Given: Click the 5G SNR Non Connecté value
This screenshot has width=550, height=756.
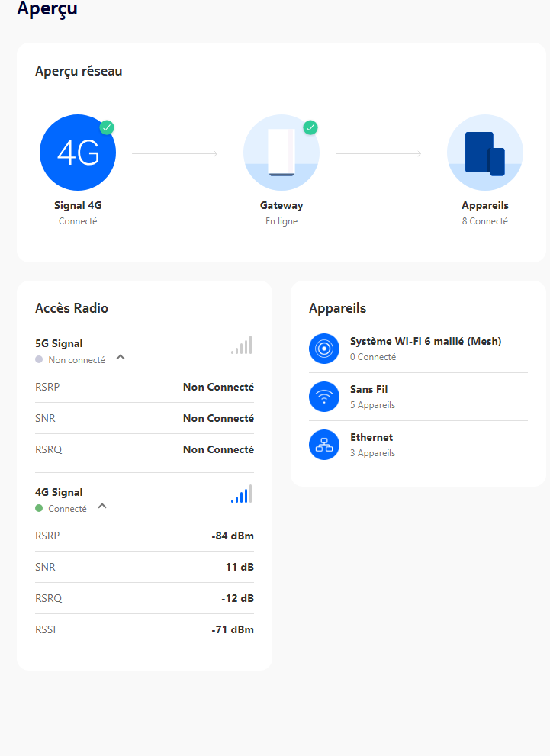Looking at the screenshot, I should (x=218, y=419).
